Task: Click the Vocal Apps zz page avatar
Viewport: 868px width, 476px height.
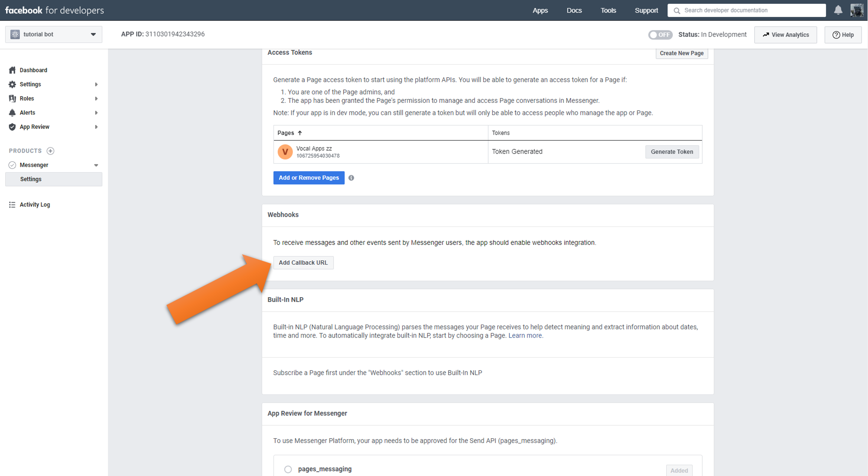Action: [x=285, y=152]
